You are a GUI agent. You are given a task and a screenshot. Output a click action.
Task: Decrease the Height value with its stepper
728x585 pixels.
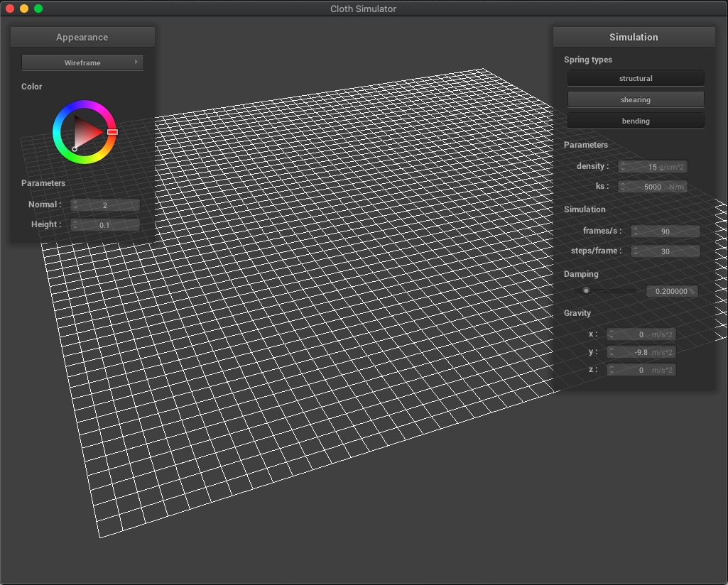(x=75, y=226)
